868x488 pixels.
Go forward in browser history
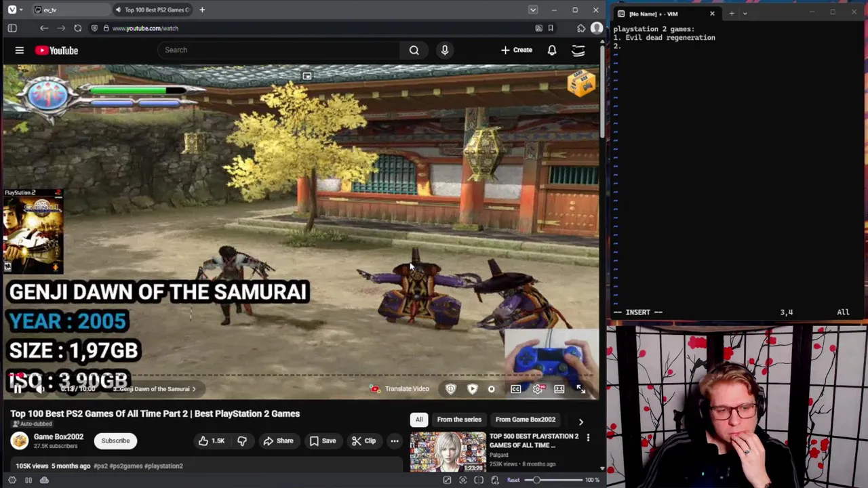(61, 28)
